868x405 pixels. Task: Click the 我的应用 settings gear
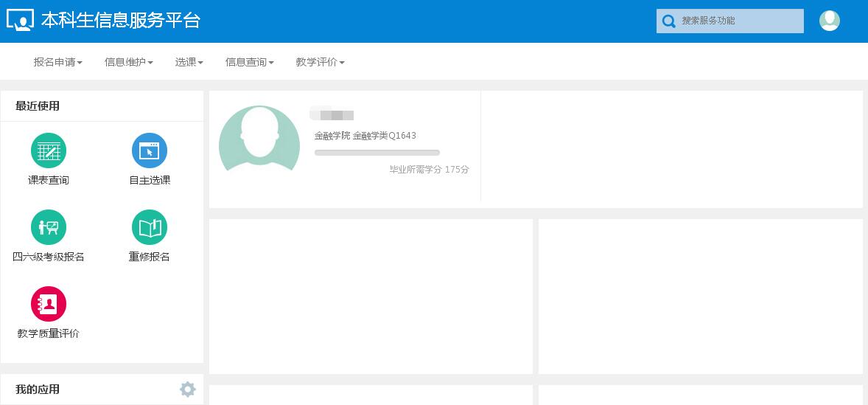tap(188, 390)
